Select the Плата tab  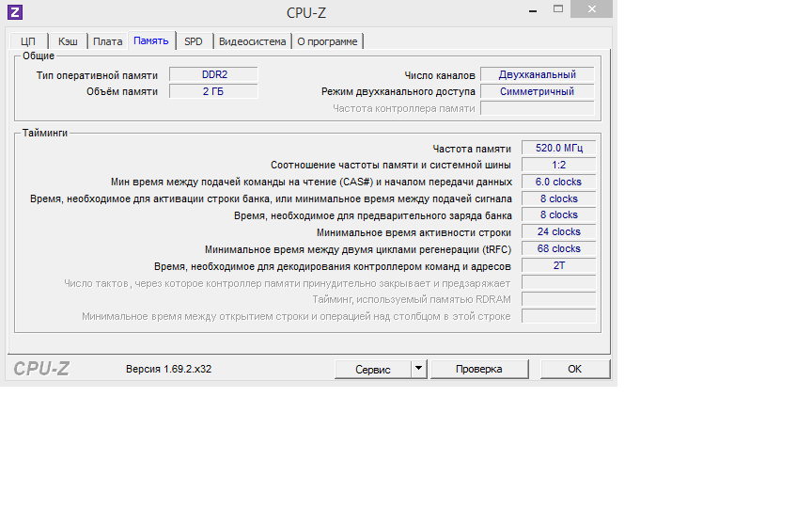tap(108, 41)
